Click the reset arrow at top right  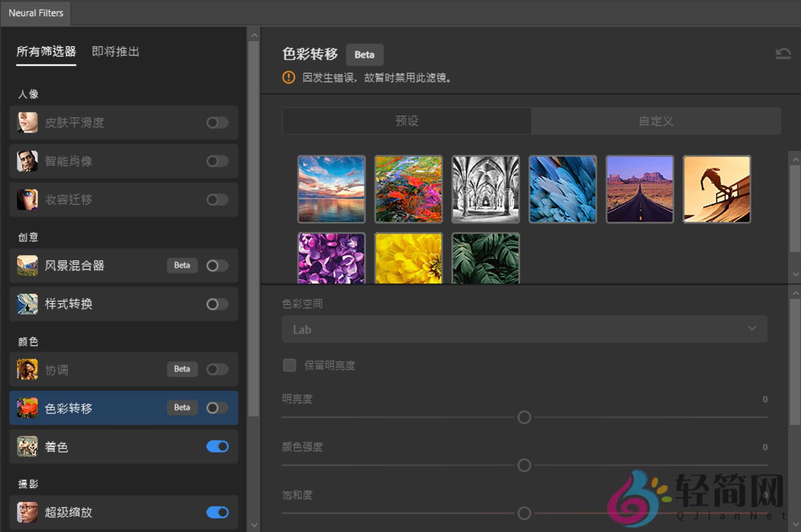(x=783, y=52)
